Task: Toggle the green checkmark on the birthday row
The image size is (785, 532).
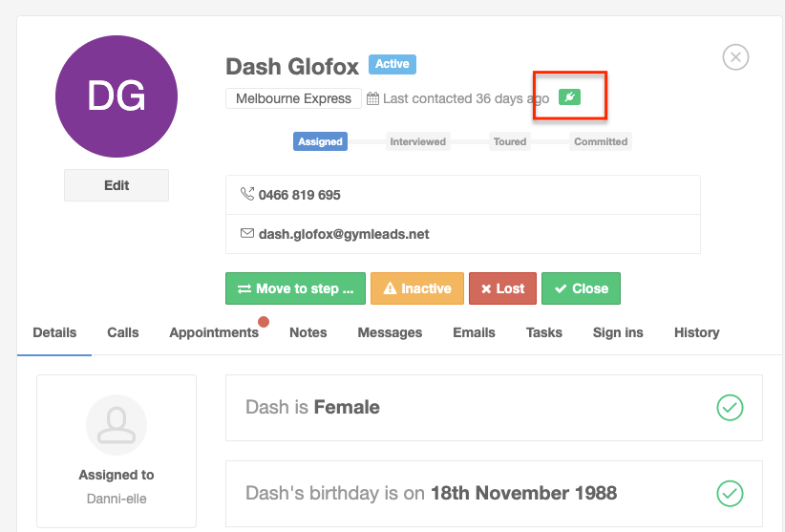Action: (x=730, y=494)
